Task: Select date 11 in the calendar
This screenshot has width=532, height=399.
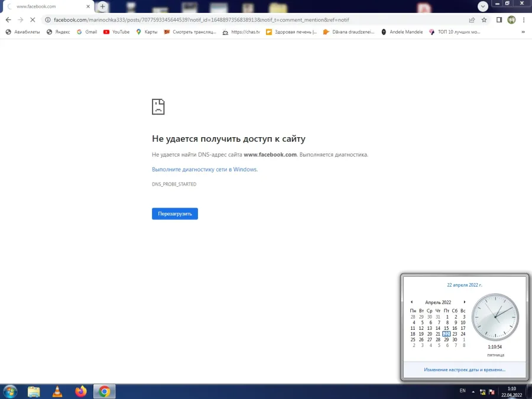Action: pos(413,328)
